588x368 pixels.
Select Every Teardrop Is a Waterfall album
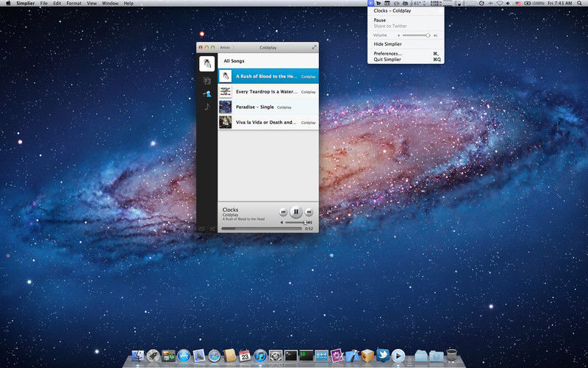268,91
